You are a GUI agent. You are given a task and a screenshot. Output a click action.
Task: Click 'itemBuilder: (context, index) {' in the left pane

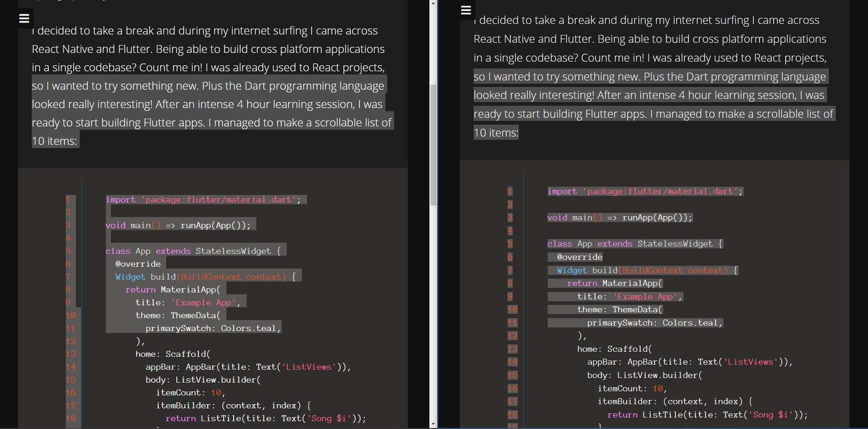(x=233, y=406)
